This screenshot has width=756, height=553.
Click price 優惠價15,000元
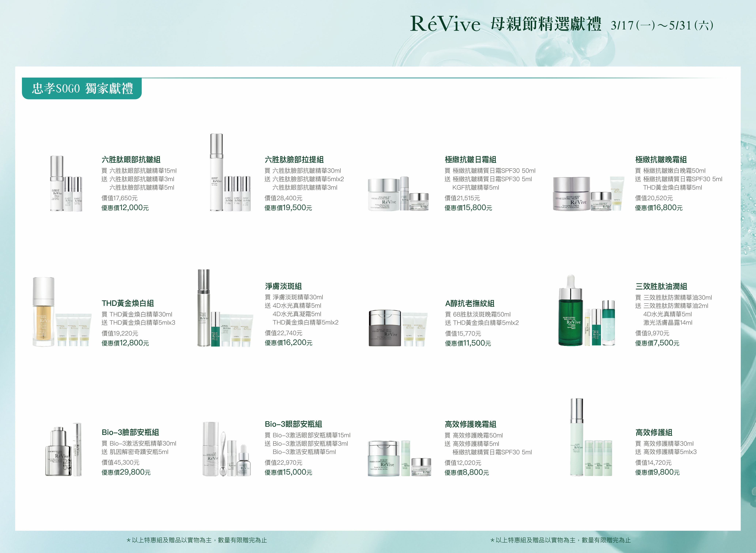tap(288, 472)
